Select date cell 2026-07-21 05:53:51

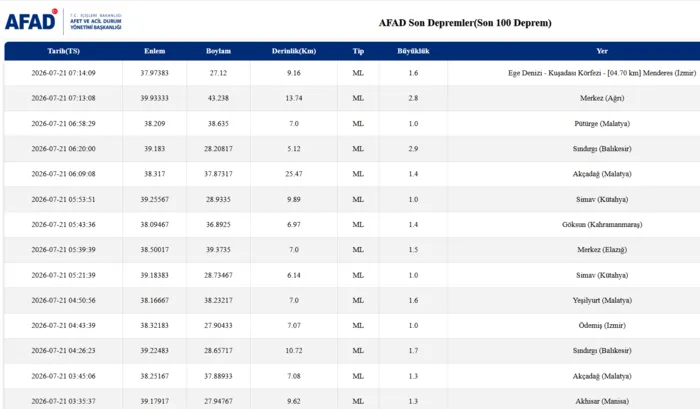(x=63, y=199)
